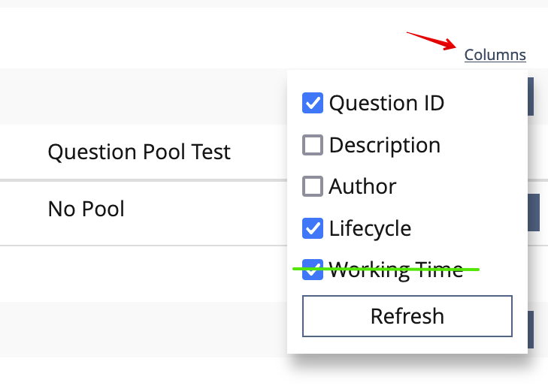This screenshot has width=548, height=392.
Task: Click the 'Description' label text
Action: coord(385,145)
